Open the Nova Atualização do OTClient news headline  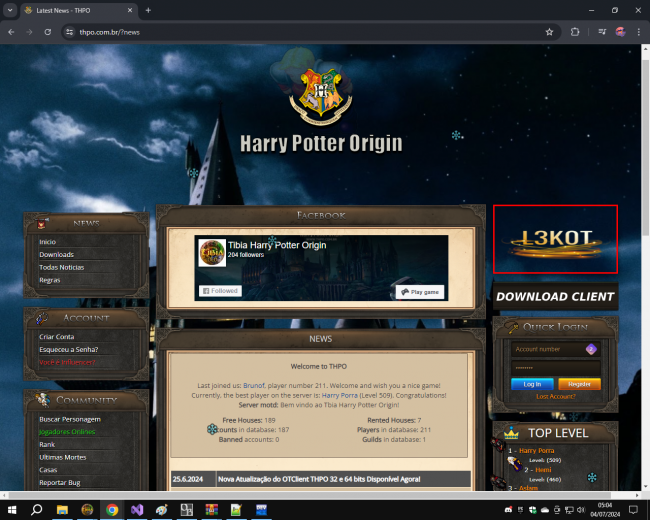coord(319,479)
